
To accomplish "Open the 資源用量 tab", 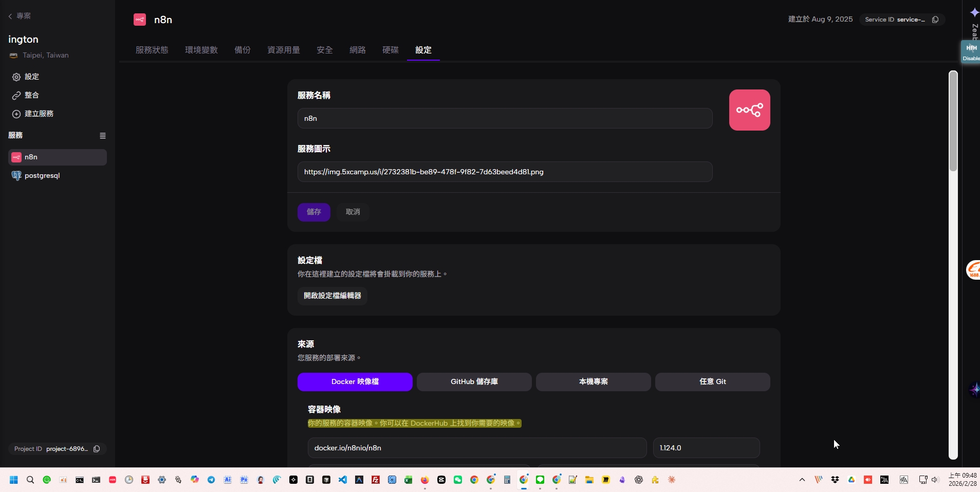I will 284,50.
